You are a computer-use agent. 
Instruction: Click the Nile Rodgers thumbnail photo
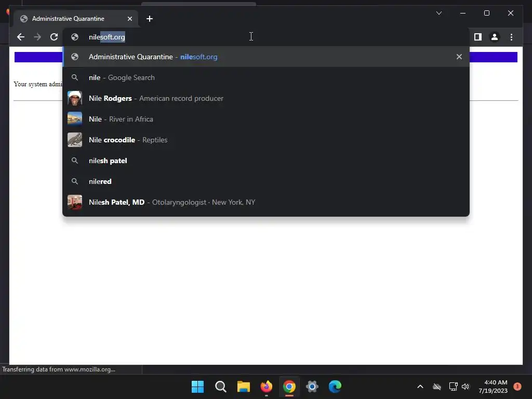coord(75,98)
